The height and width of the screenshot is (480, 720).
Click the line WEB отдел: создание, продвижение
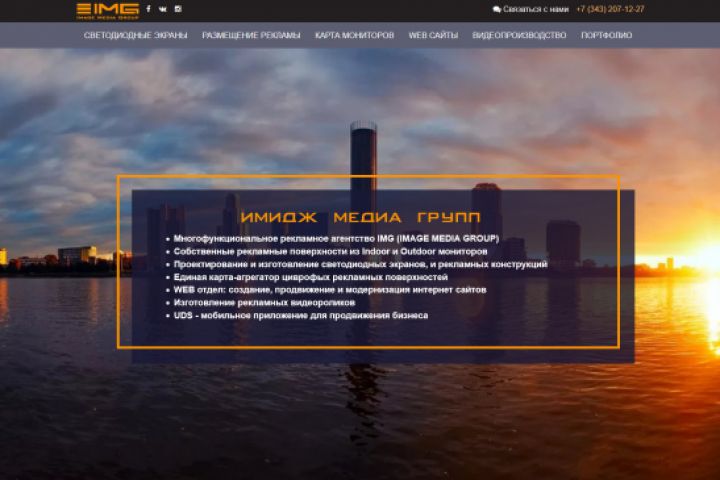330,290
